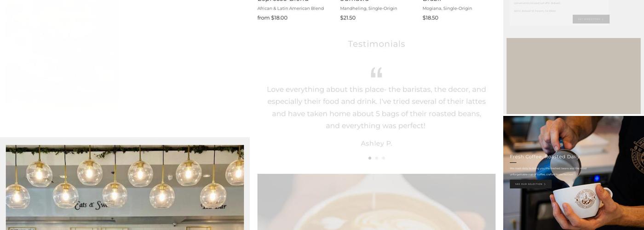Open the Mogiana, Single-Origin product
The image size is (644, 230).
click(x=447, y=8)
